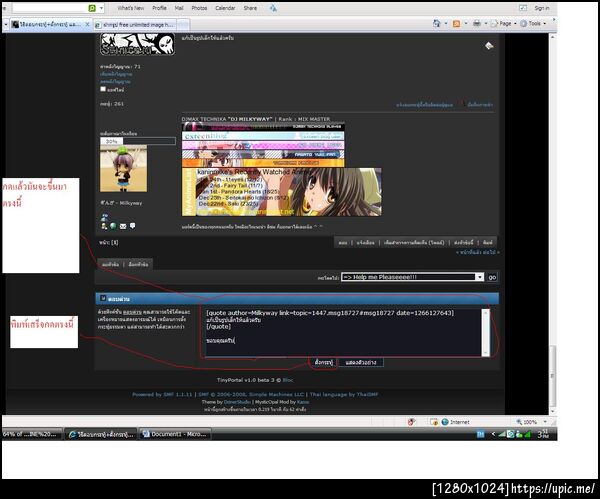Open the Mail toolbar item
This screenshot has width=600, height=499.
(x=179, y=8)
